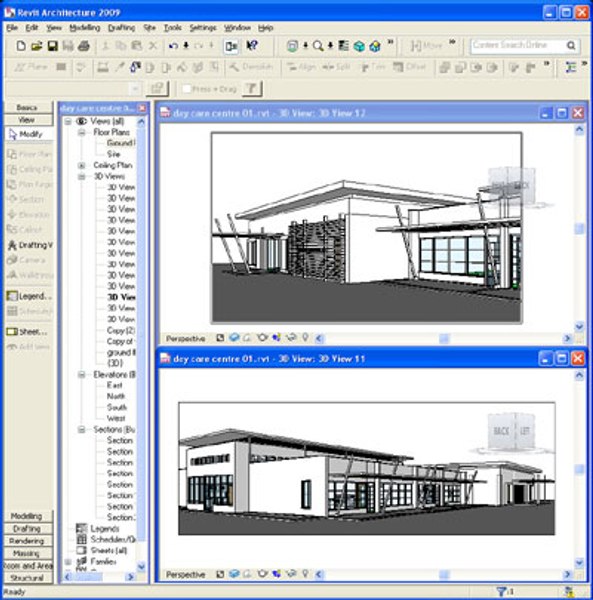The image size is (593, 600).
Task: Save the project with the floppy disk icon
Action: tap(52, 46)
